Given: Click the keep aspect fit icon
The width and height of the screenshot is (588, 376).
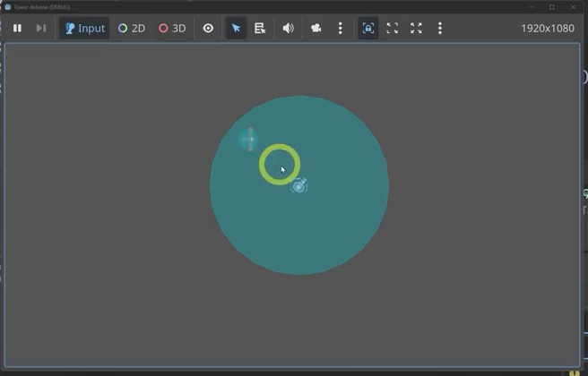Looking at the screenshot, I should pyautogui.click(x=393, y=28).
